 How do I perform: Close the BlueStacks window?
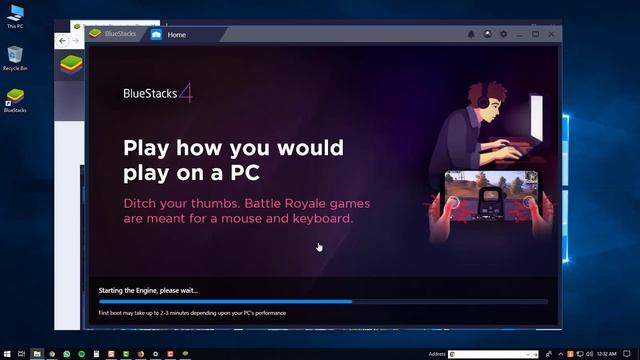[551, 34]
